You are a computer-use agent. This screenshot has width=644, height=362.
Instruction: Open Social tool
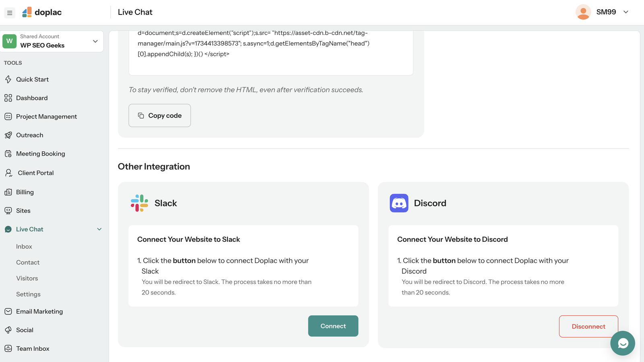coord(25,330)
